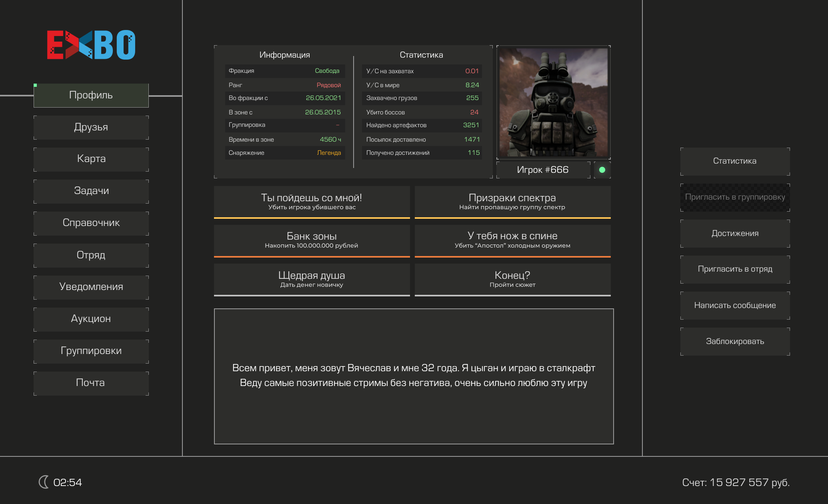Click the Заблокировать button

point(735,342)
